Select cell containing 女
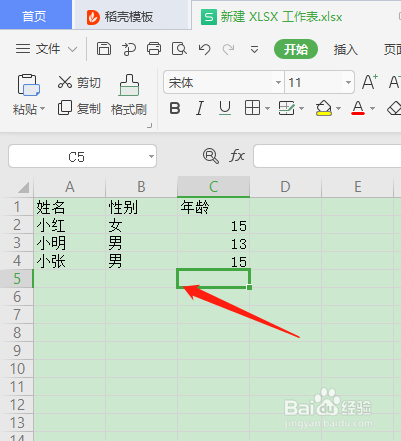This screenshot has height=441, width=401. pos(141,225)
